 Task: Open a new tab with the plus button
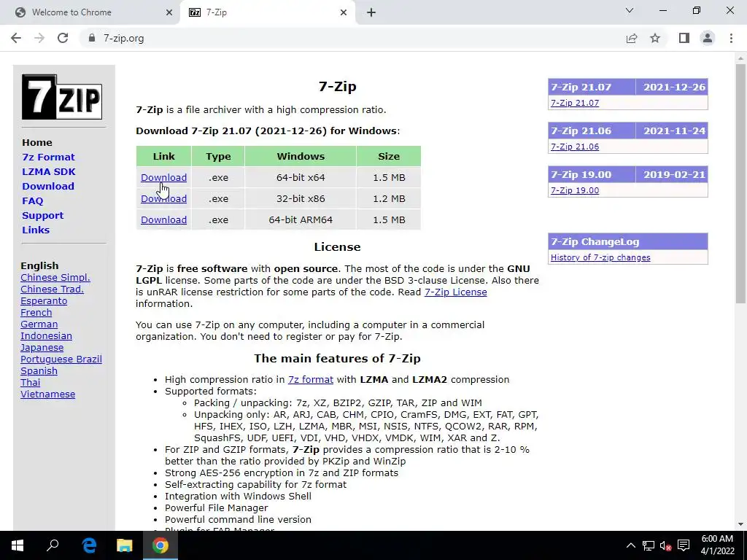point(371,12)
